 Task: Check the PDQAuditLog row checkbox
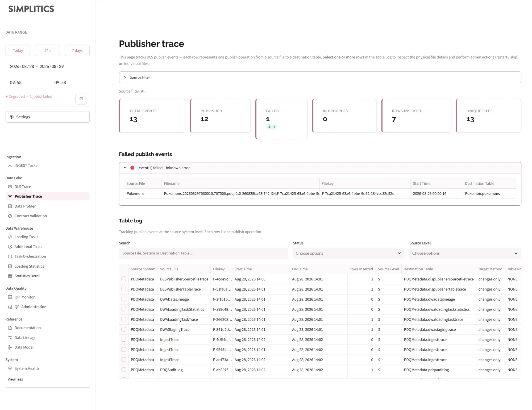[x=124, y=370]
